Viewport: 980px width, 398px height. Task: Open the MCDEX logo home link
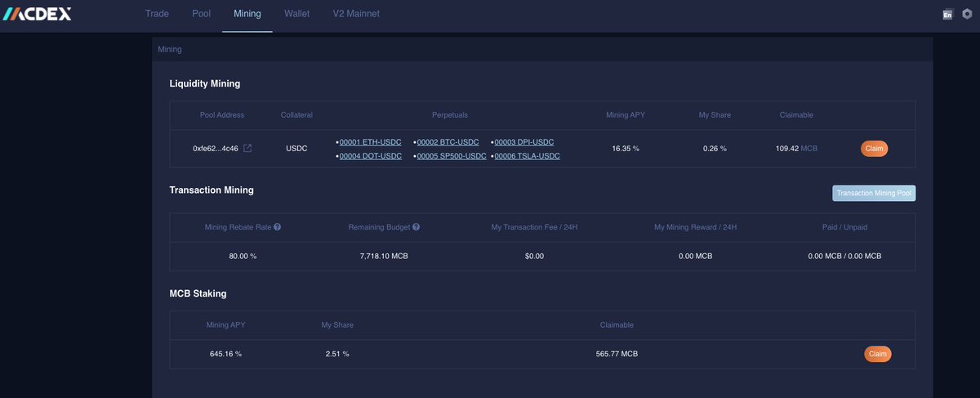click(36, 14)
